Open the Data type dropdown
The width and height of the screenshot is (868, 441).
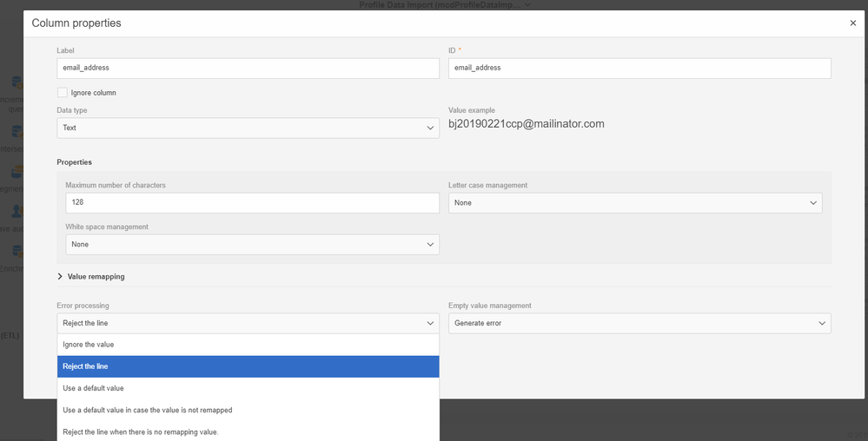(x=248, y=128)
